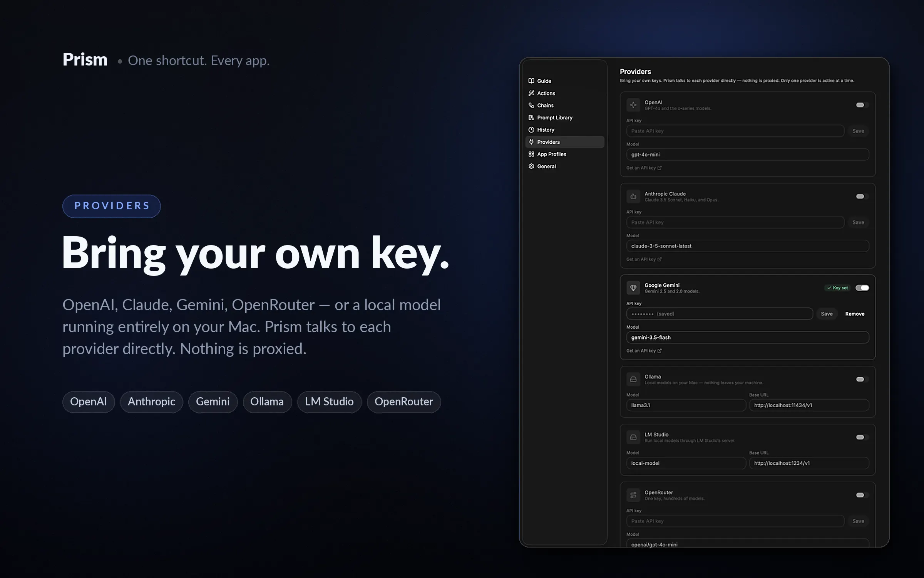Click the LM Studio provider icon
924x578 pixels.
(633, 437)
